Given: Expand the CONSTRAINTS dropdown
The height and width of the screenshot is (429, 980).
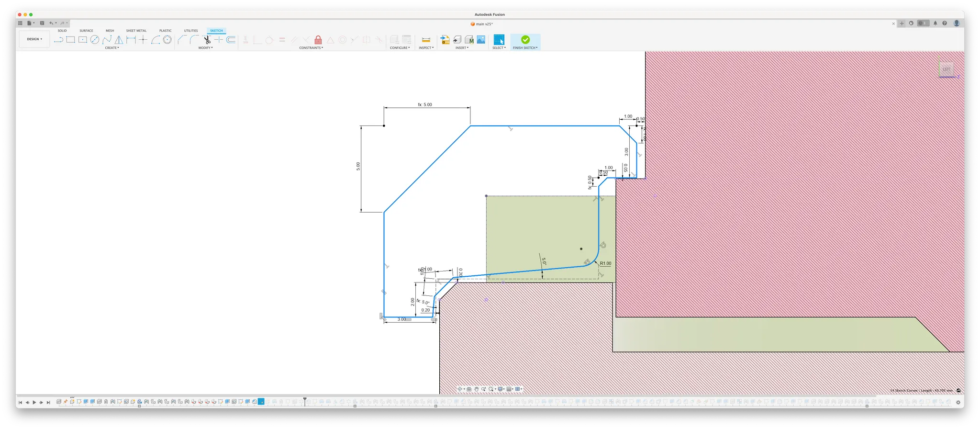Looking at the screenshot, I should (311, 48).
